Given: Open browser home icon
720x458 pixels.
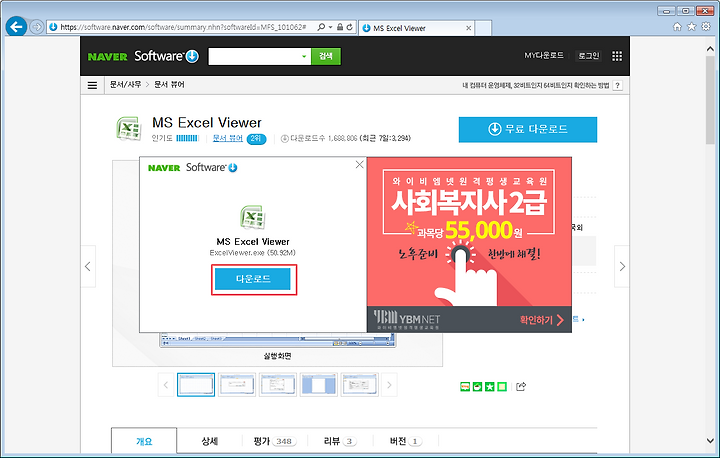Looking at the screenshot, I should coord(677,27).
